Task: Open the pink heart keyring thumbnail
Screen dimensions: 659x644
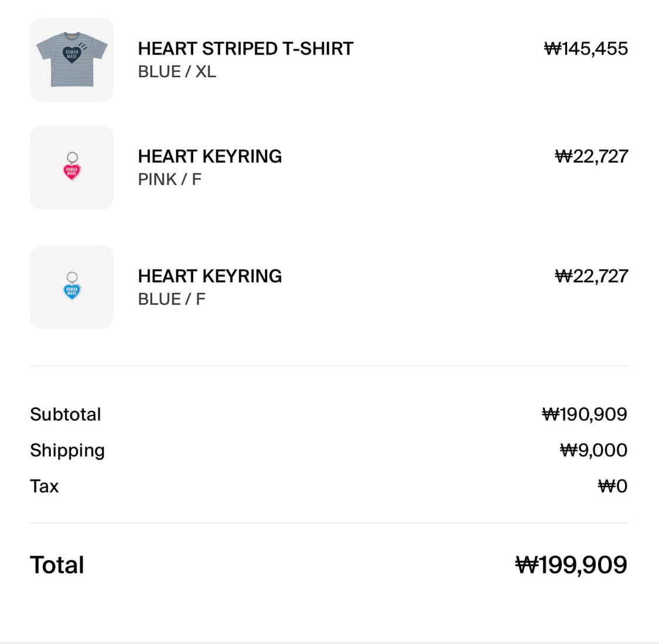Action: click(71, 167)
